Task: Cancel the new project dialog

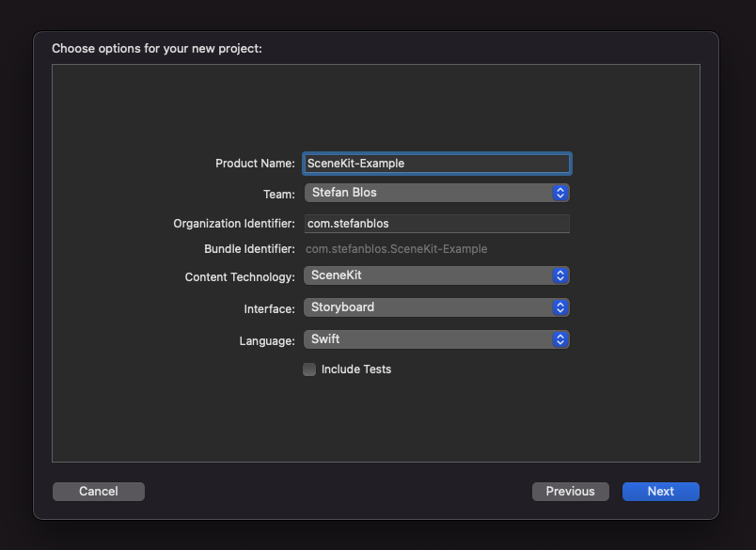Action: pyautogui.click(x=98, y=491)
